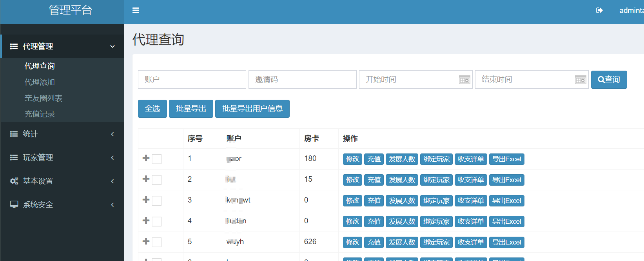Tick the checkbox for row 1

(156, 159)
